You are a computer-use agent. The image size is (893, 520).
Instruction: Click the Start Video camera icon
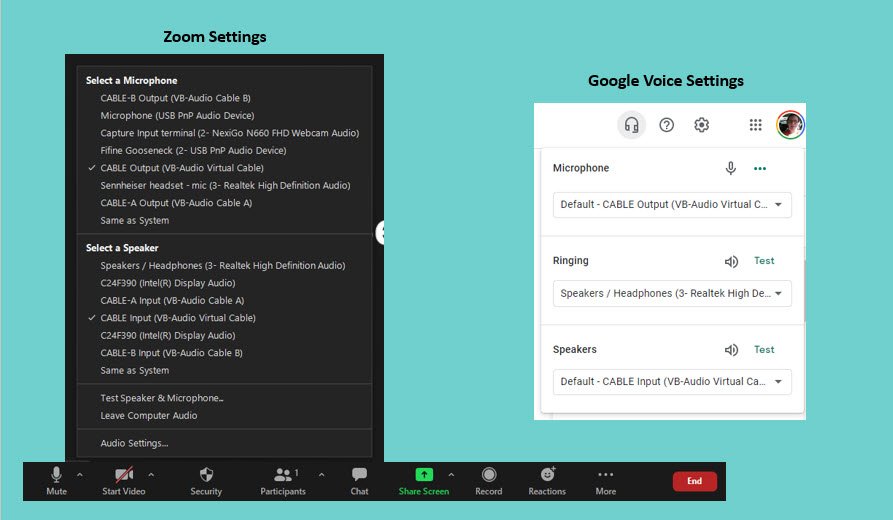click(x=124, y=474)
